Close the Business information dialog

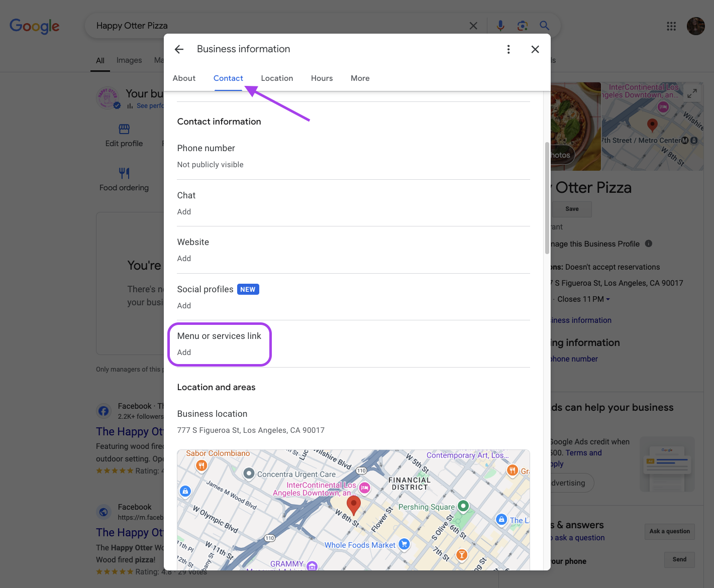point(535,49)
